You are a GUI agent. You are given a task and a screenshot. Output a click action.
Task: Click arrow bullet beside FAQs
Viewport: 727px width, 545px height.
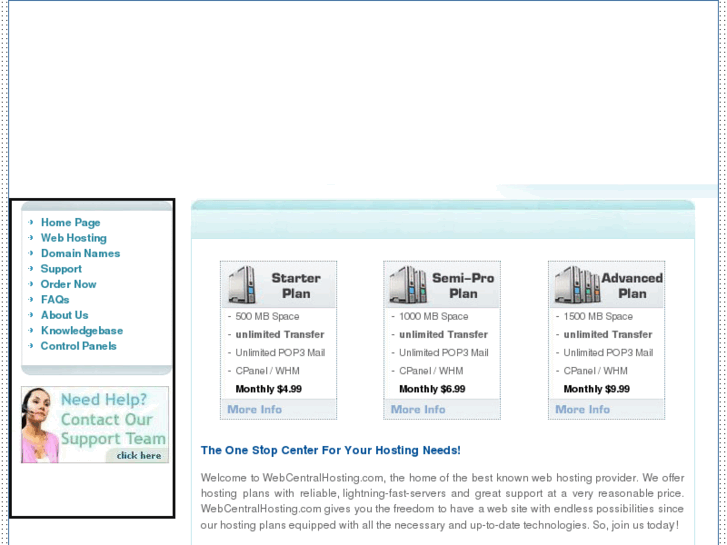tap(31, 299)
